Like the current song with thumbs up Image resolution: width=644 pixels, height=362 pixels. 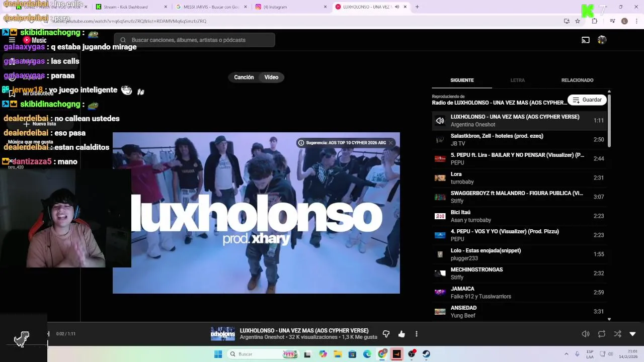(401, 334)
